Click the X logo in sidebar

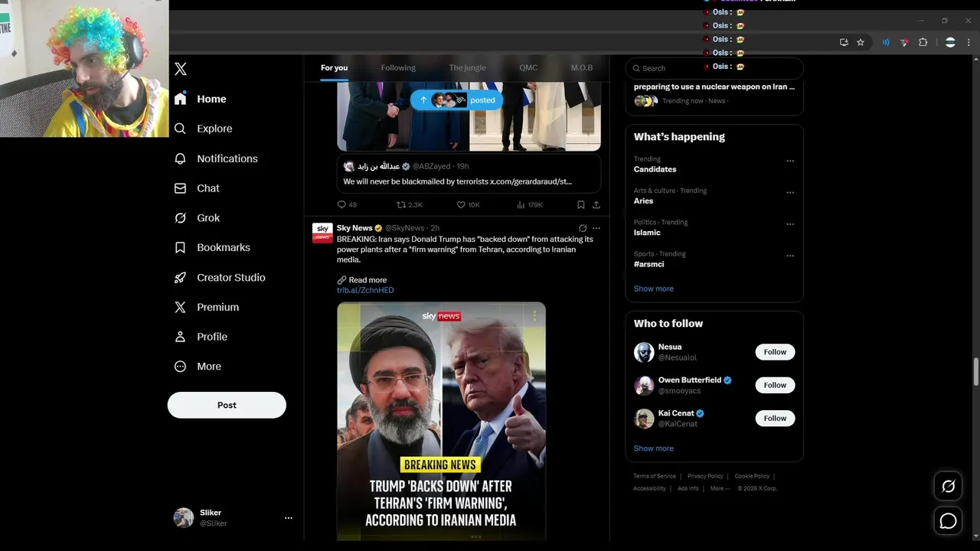coord(181,69)
